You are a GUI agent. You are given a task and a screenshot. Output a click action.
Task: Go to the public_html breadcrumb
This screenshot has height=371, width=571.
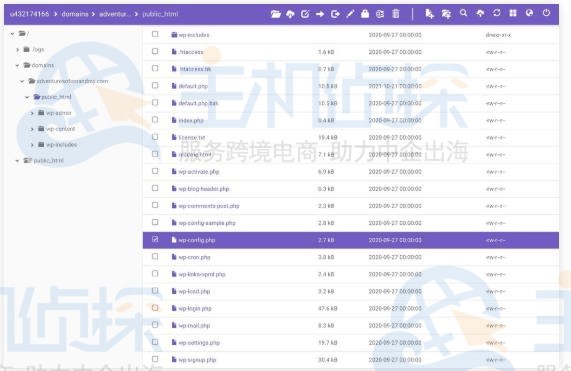[x=160, y=14]
